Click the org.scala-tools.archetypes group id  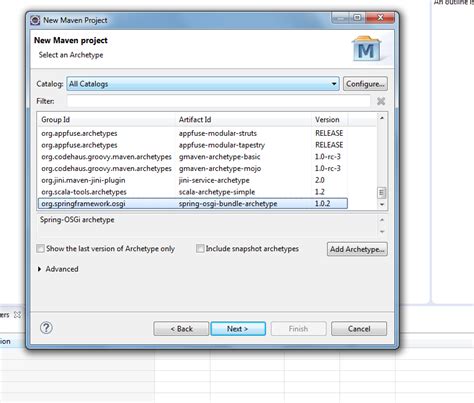pyautogui.click(x=84, y=192)
